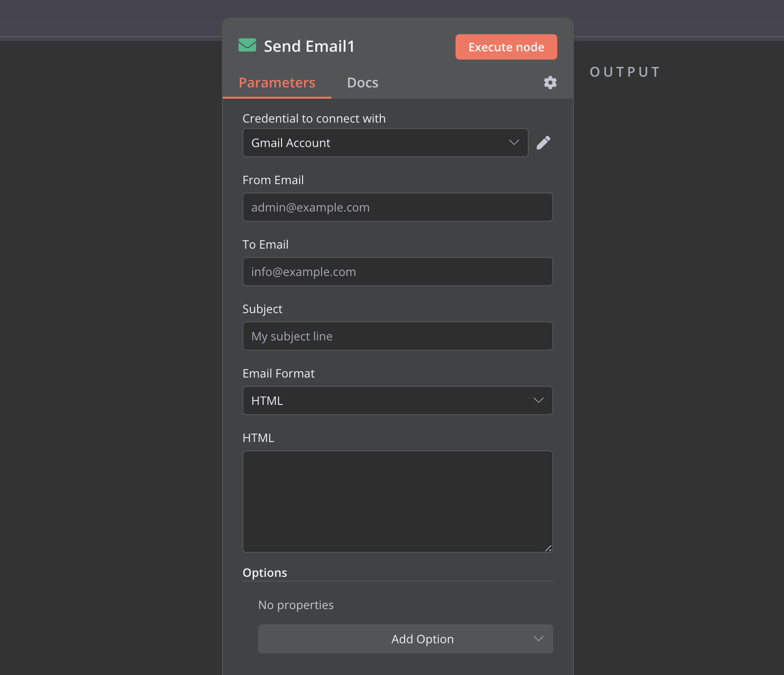The height and width of the screenshot is (675, 784).
Task: Click the To Email input field
Action: tap(397, 271)
